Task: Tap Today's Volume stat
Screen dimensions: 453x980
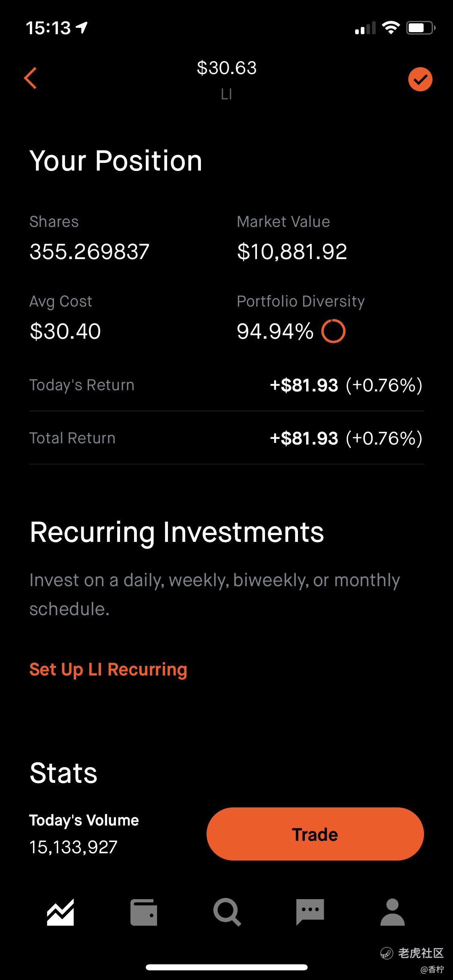Action: point(84,834)
